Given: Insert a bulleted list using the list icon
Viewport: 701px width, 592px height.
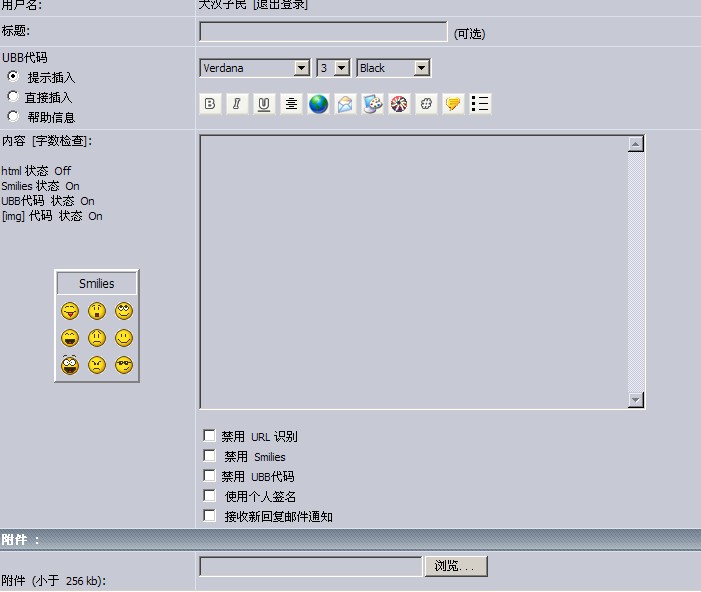Looking at the screenshot, I should (x=480, y=104).
